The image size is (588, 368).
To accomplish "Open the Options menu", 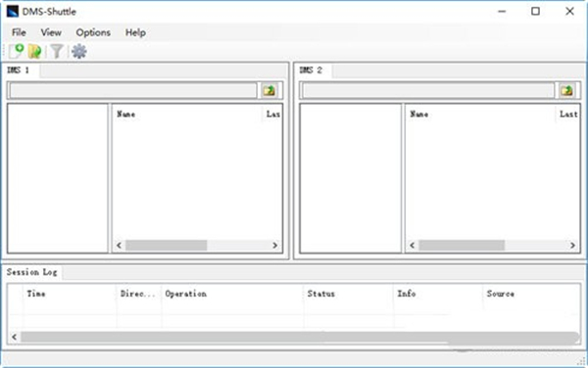I will tap(93, 32).
